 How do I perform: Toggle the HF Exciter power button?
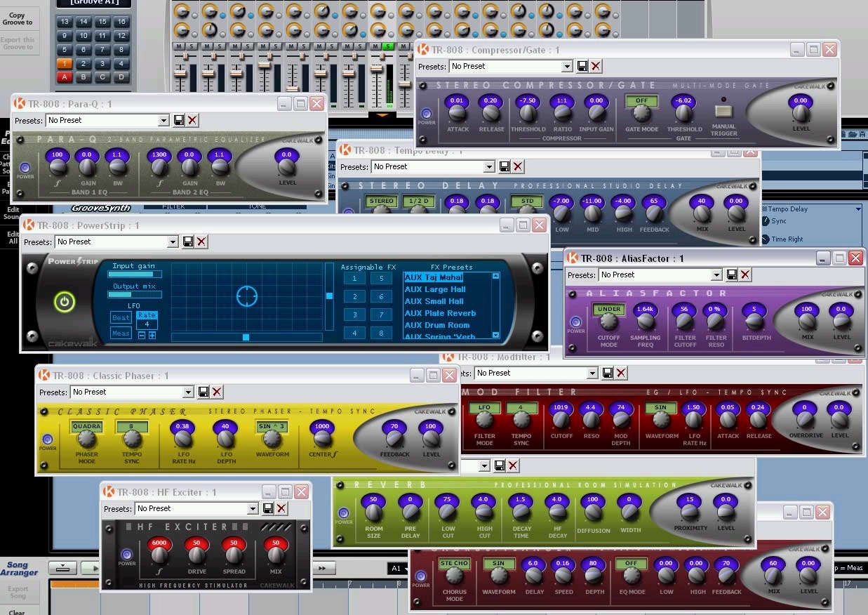pos(127,555)
